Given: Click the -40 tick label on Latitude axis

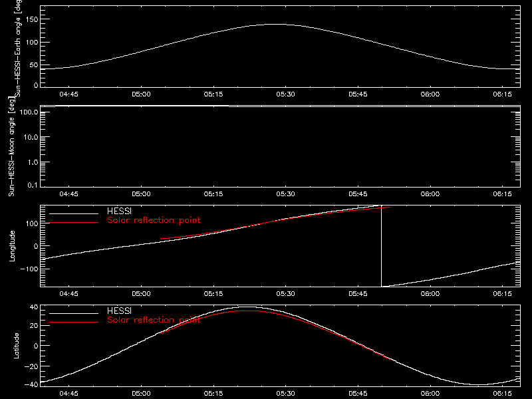Looking at the screenshot, I should pos(31,384).
